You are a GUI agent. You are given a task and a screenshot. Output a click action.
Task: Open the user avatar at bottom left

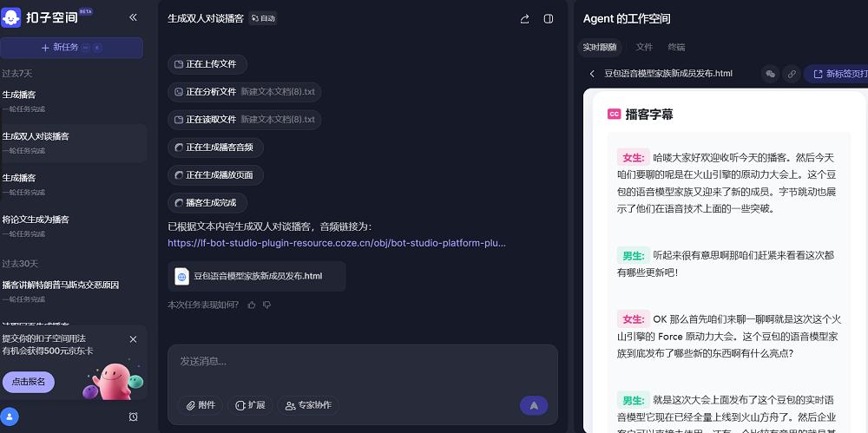click(10, 417)
